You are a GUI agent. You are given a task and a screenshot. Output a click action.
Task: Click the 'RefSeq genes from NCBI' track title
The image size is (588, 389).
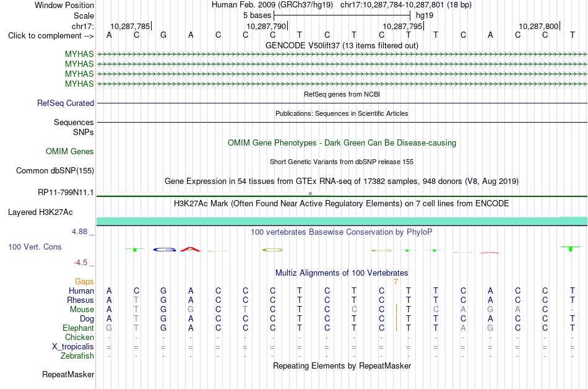[x=342, y=94]
